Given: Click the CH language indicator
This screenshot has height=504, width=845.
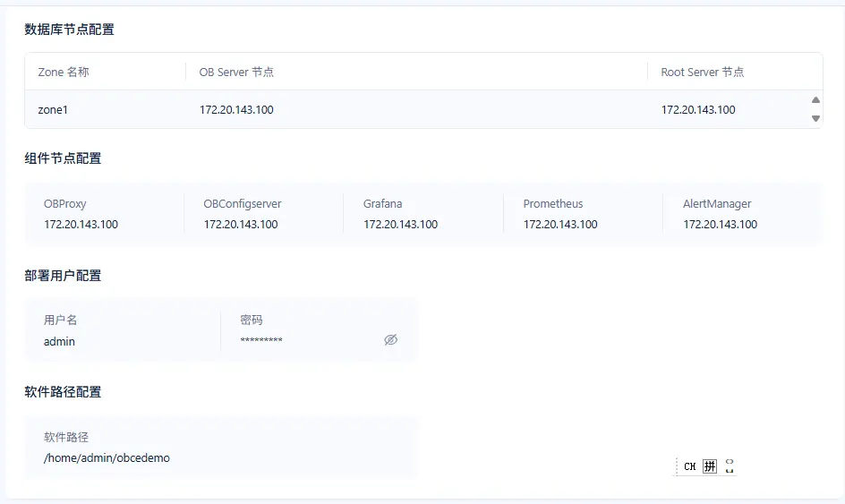Looking at the screenshot, I should point(690,466).
